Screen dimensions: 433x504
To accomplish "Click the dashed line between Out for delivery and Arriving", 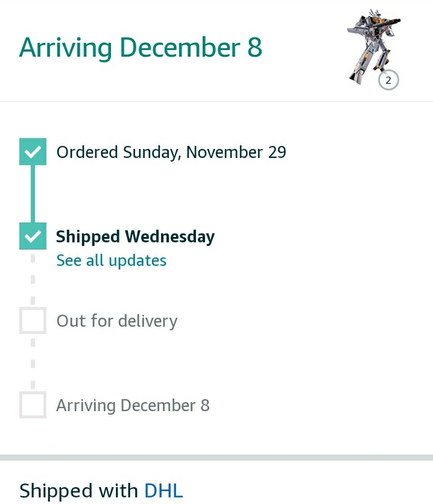I will pyautogui.click(x=33, y=363).
